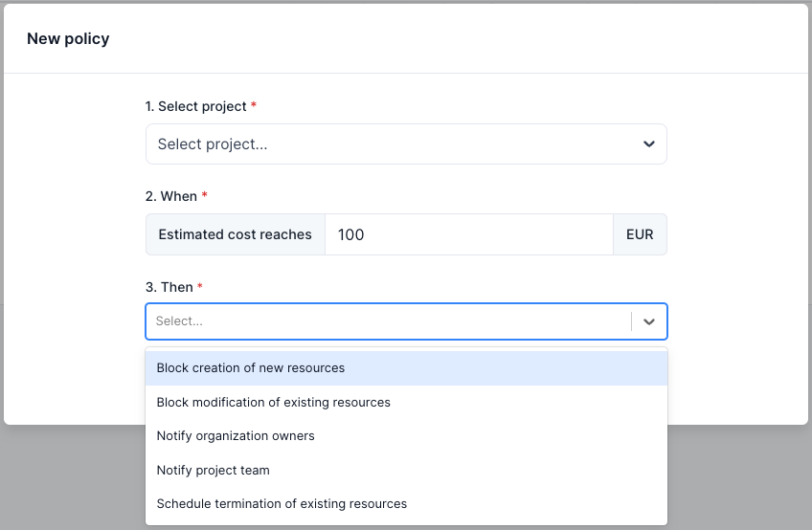The height and width of the screenshot is (530, 812).
Task: Select the 'Notify organization owners' option
Action: [236, 435]
